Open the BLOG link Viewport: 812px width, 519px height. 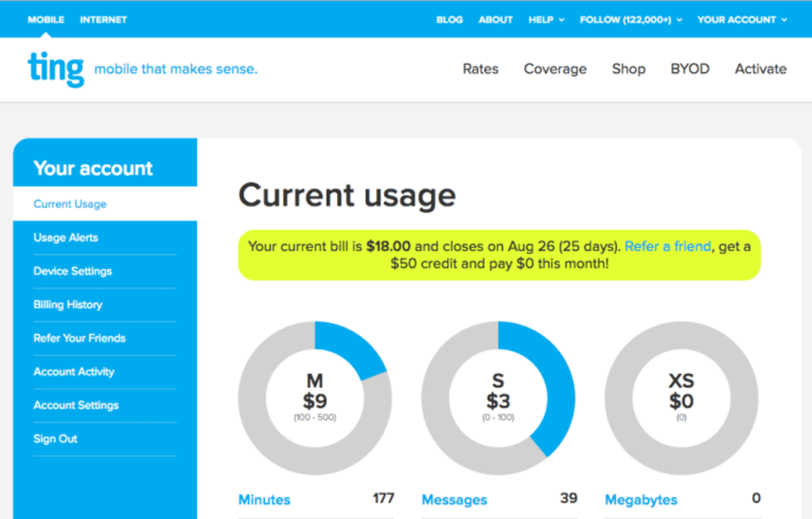(x=450, y=20)
